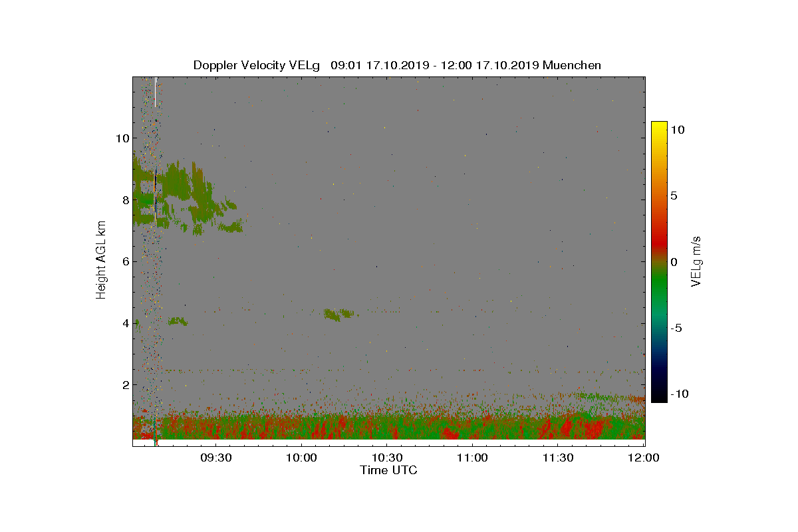The height and width of the screenshot is (532, 798).
Task: Click the '11:30' time axis label
Action: 558,458
